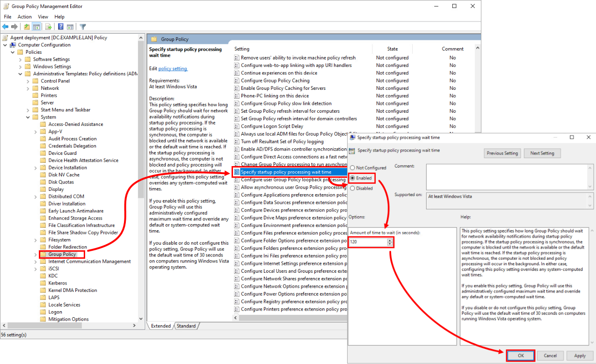Click the up one level icon
The width and height of the screenshot is (596, 364).
tap(27, 27)
